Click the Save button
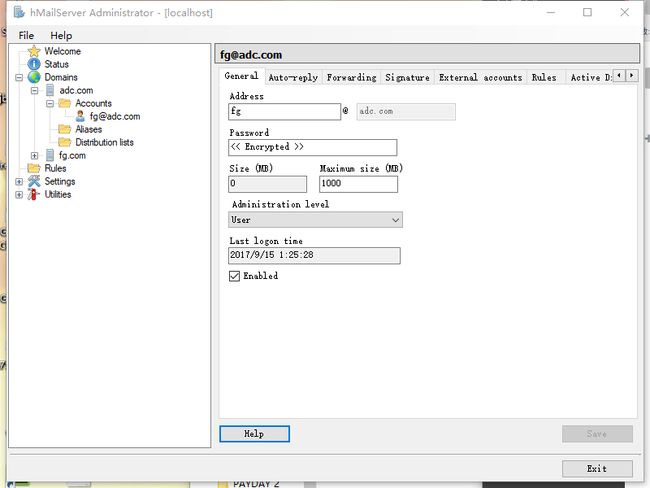 point(597,434)
